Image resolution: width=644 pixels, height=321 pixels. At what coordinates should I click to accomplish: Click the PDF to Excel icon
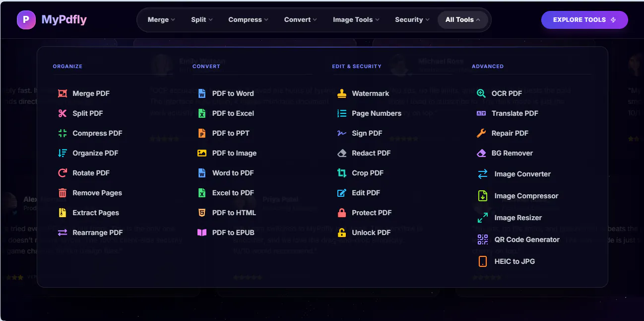click(202, 113)
